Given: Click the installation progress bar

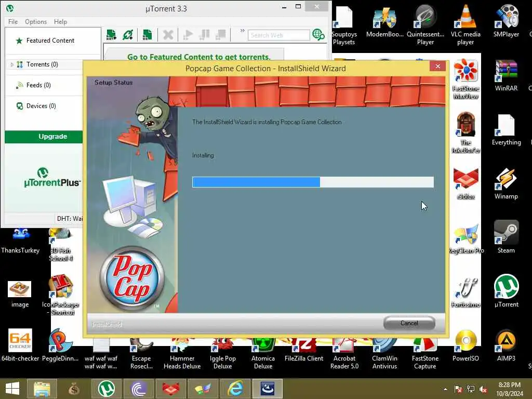Looking at the screenshot, I should click(x=313, y=182).
